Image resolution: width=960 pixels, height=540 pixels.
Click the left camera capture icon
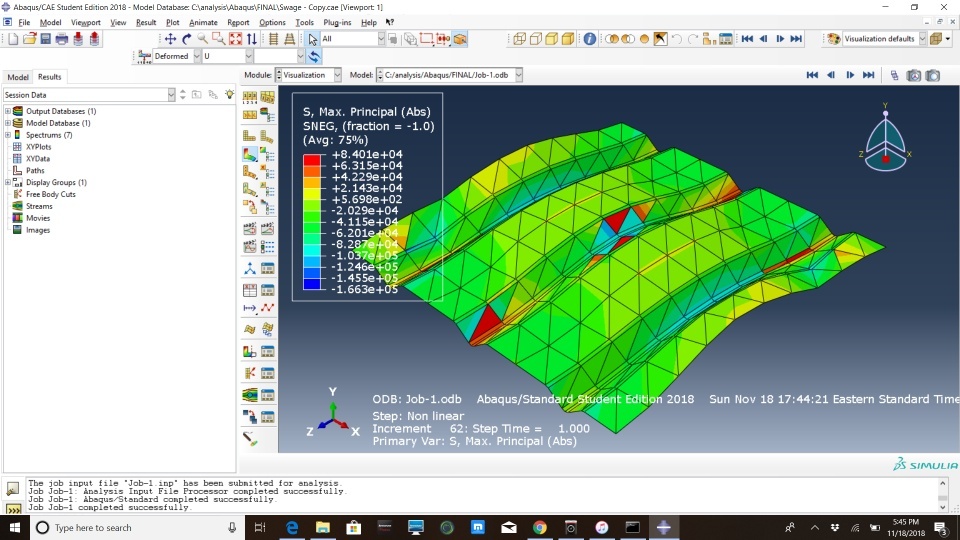click(x=913, y=75)
